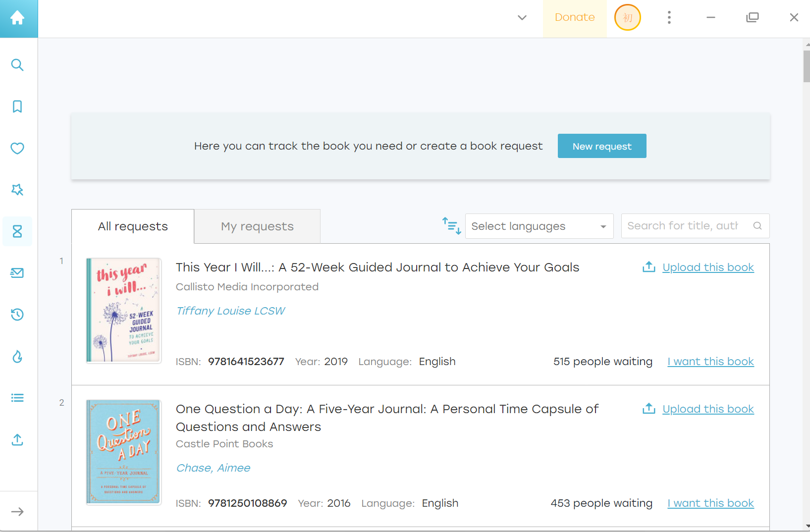Click the search field magnifier icon
The width and height of the screenshot is (810, 532).
tap(757, 226)
